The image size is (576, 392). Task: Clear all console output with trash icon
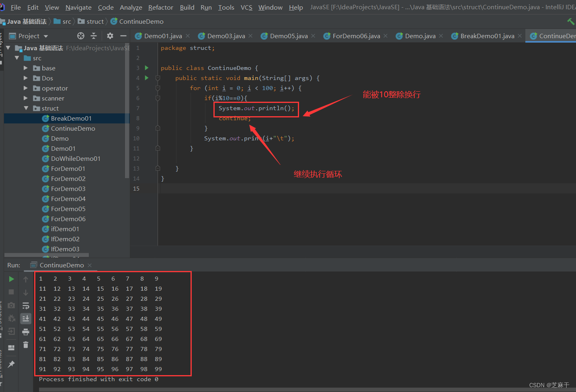tap(26, 345)
